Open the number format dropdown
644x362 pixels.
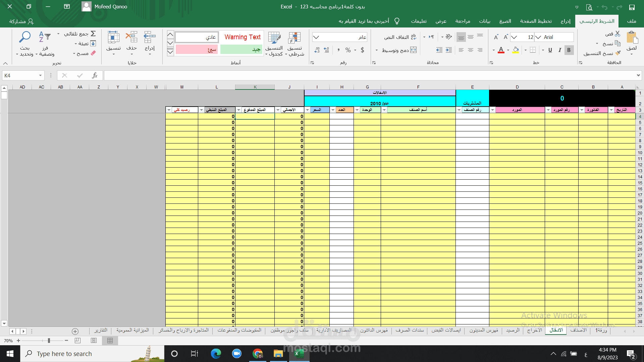[x=316, y=37]
